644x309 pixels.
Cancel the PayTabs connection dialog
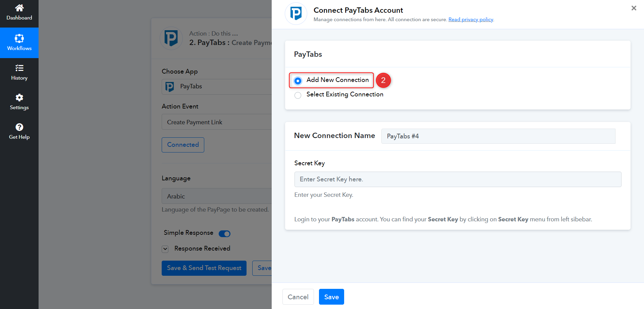coord(298,297)
